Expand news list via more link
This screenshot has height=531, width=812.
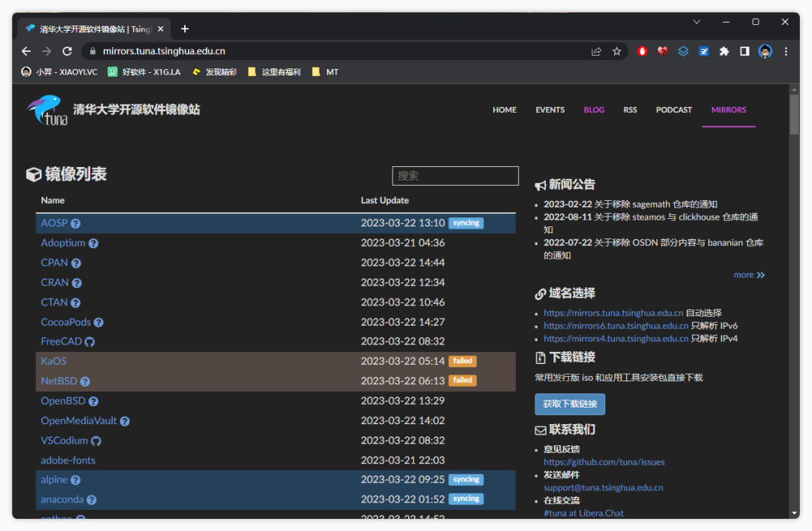click(x=749, y=275)
